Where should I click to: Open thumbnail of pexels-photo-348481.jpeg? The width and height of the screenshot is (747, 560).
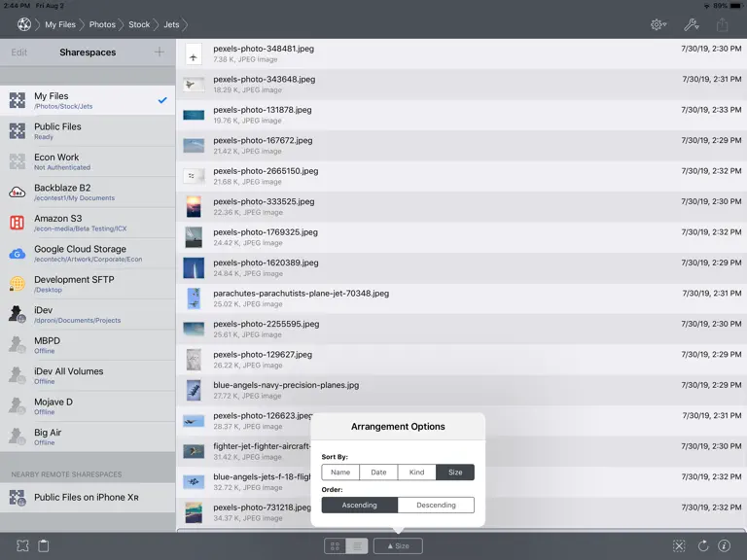click(194, 53)
